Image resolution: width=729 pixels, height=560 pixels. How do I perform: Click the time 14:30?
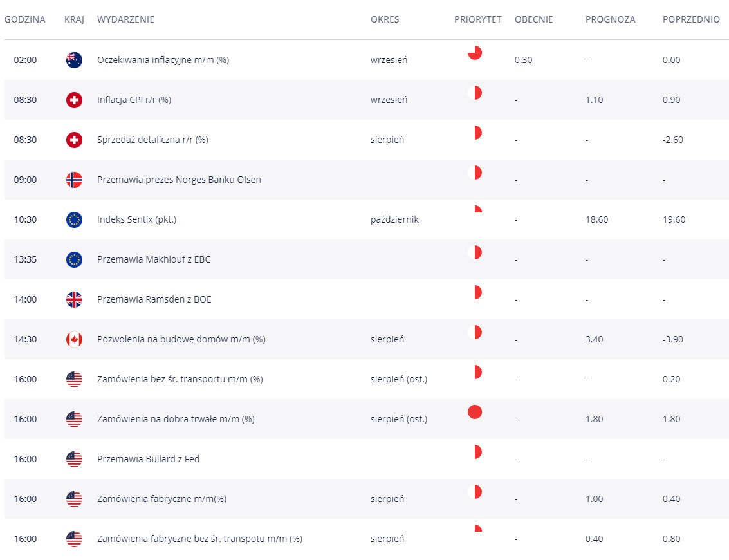click(25, 339)
